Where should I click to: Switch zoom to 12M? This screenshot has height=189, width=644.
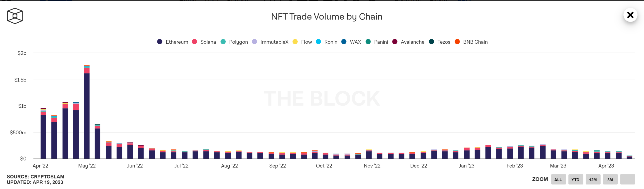tap(593, 180)
